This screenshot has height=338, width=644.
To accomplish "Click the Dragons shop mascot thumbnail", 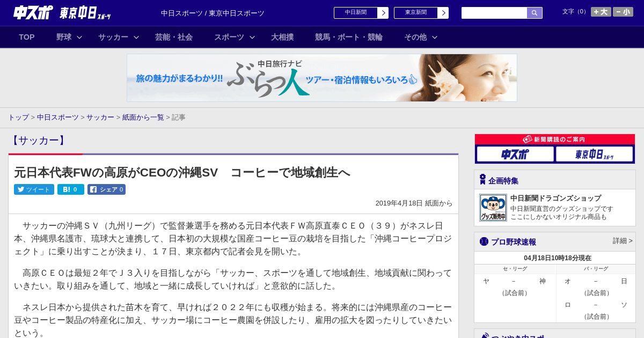I will (x=493, y=208).
